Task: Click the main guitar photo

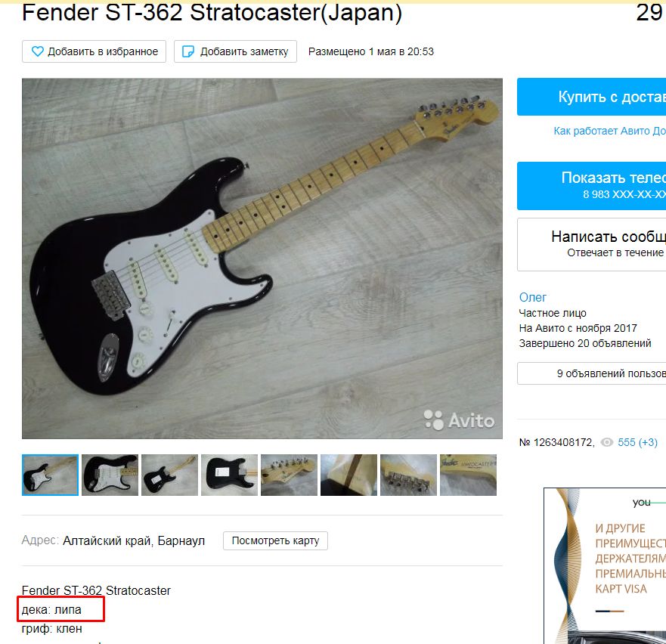Action: coord(262,259)
